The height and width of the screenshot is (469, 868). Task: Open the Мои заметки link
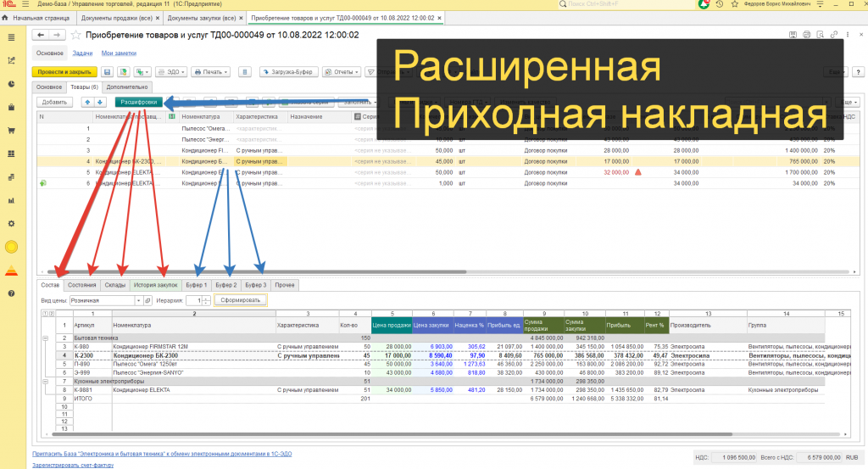(119, 53)
